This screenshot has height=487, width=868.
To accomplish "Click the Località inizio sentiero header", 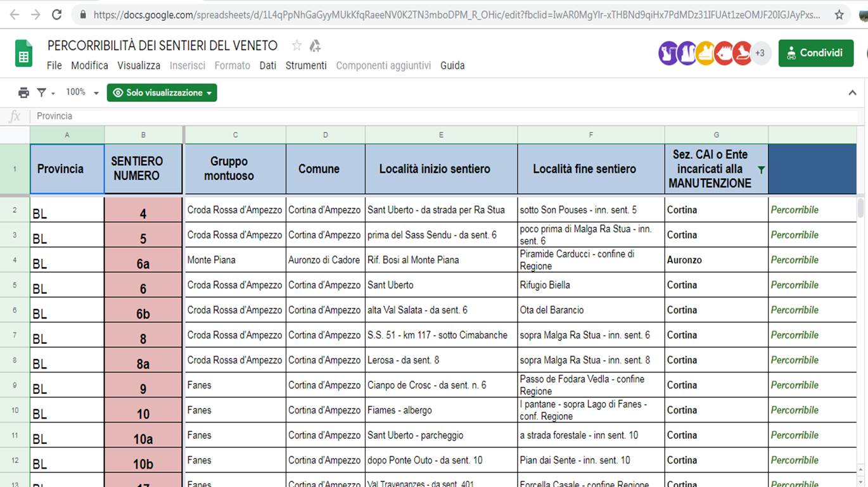I will click(x=441, y=169).
